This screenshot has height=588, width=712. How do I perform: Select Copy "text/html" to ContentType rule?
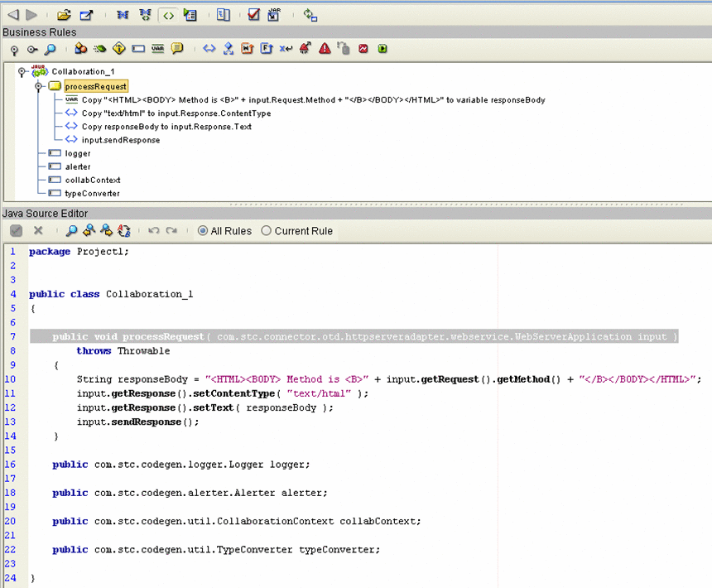pos(176,113)
